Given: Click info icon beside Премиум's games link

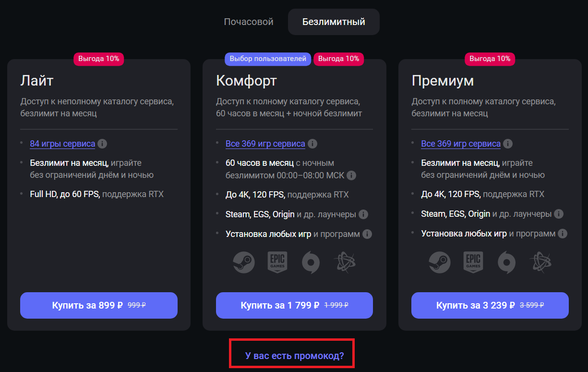Looking at the screenshot, I should (508, 144).
